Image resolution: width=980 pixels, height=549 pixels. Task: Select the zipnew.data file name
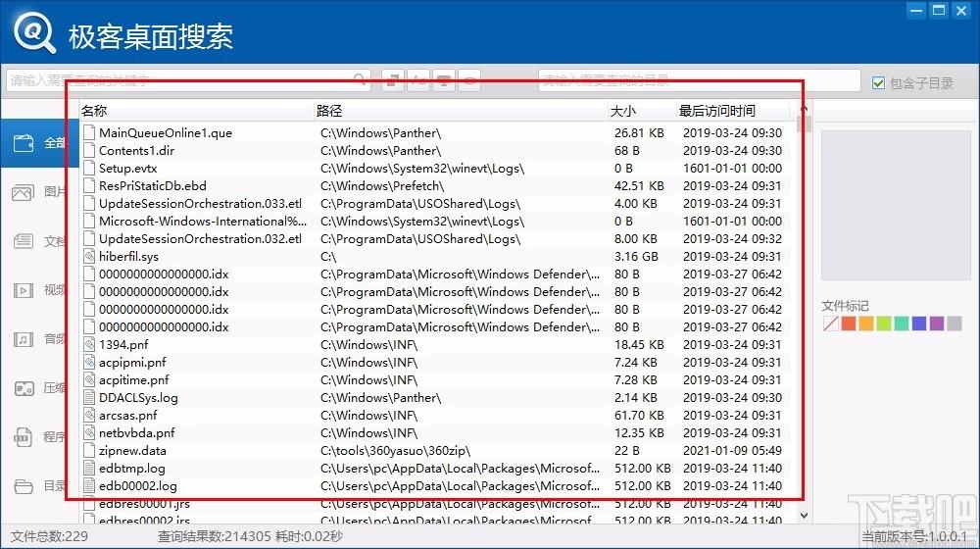coord(132,451)
